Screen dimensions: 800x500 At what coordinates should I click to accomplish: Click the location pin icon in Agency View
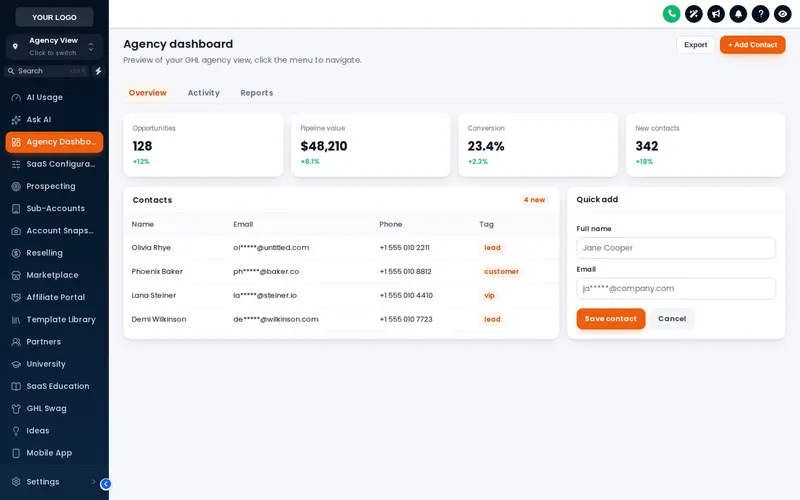(x=15, y=46)
